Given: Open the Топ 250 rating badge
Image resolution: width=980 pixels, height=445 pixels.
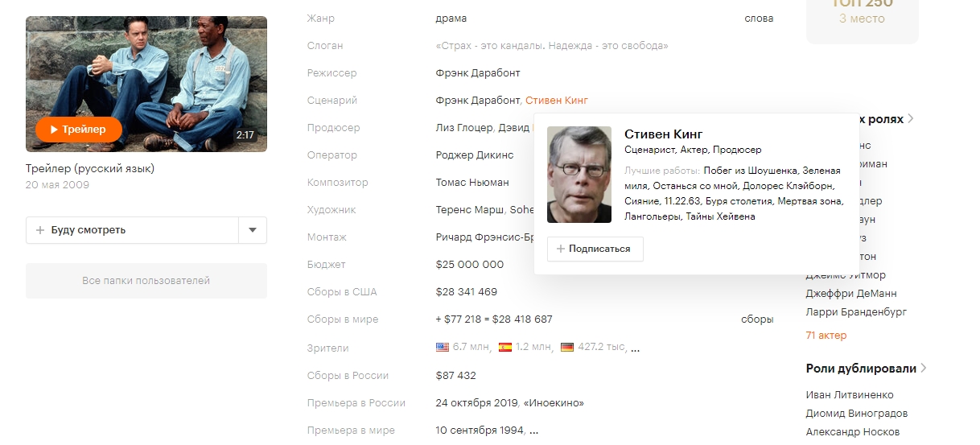Looking at the screenshot, I should click(x=863, y=16).
